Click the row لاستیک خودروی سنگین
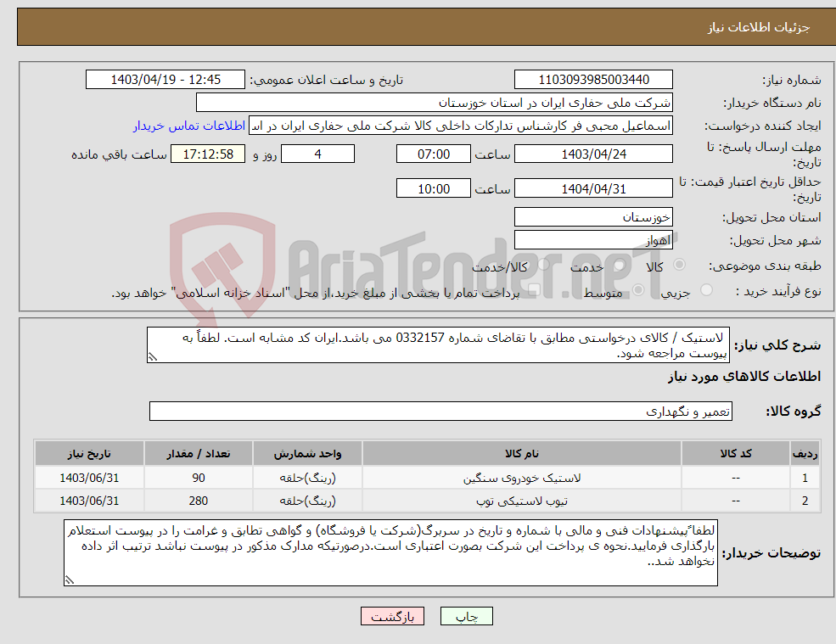Viewport: 836px width, 644px height. pos(427,478)
